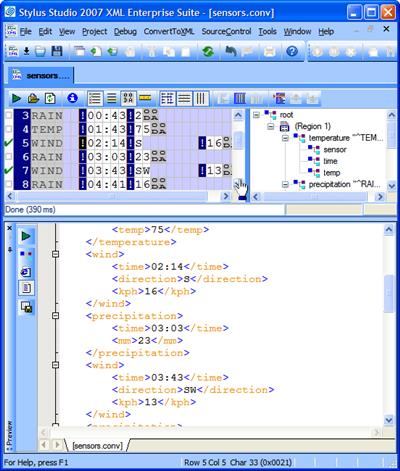
Task: Click the browser preview icon in sidebar
Action: pyautogui.click(x=26, y=272)
